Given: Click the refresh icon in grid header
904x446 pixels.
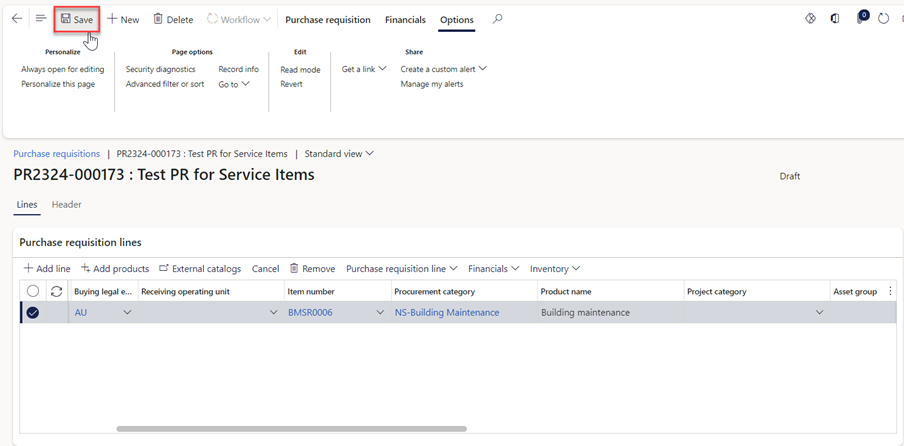Looking at the screenshot, I should pos(56,292).
